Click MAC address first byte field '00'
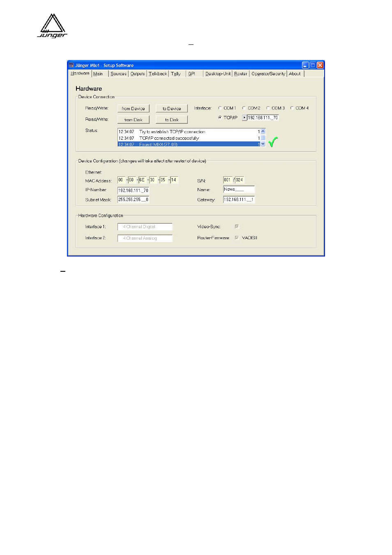 pyautogui.click(x=121, y=180)
